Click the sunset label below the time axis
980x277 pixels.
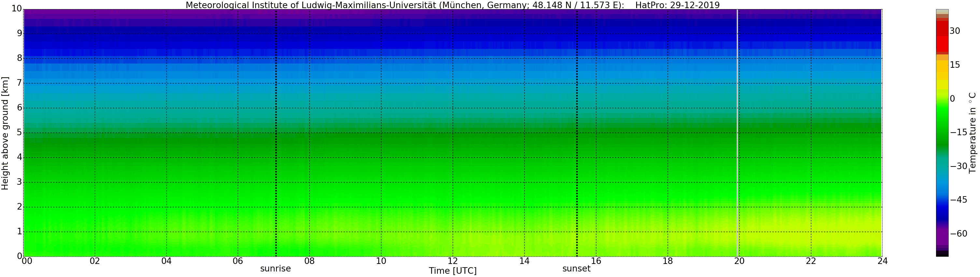click(576, 269)
